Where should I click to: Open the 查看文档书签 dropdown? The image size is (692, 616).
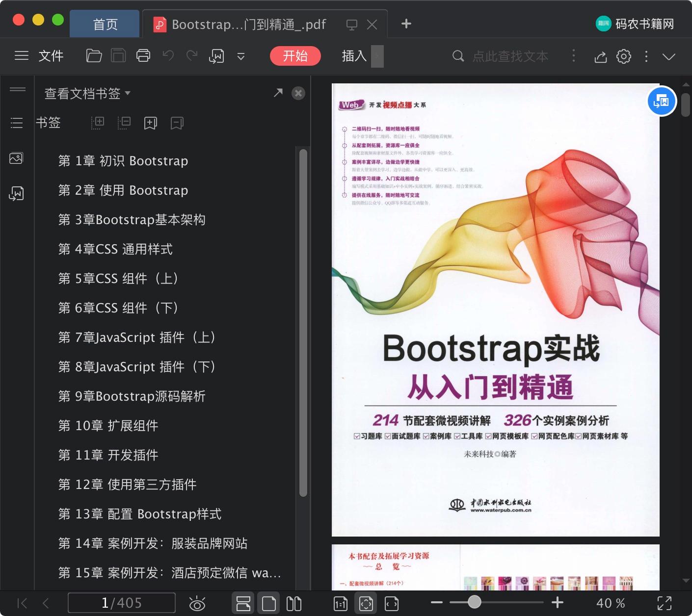pyautogui.click(x=87, y=93)
